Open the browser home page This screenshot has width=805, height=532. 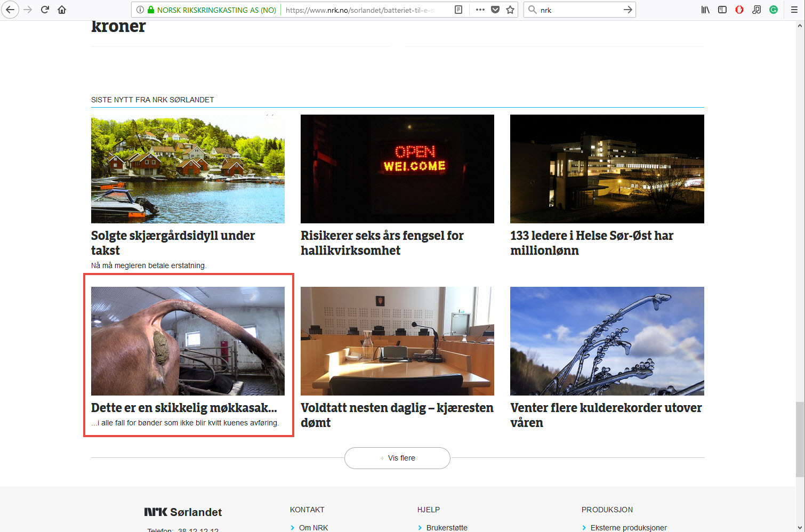click(62, 10)
